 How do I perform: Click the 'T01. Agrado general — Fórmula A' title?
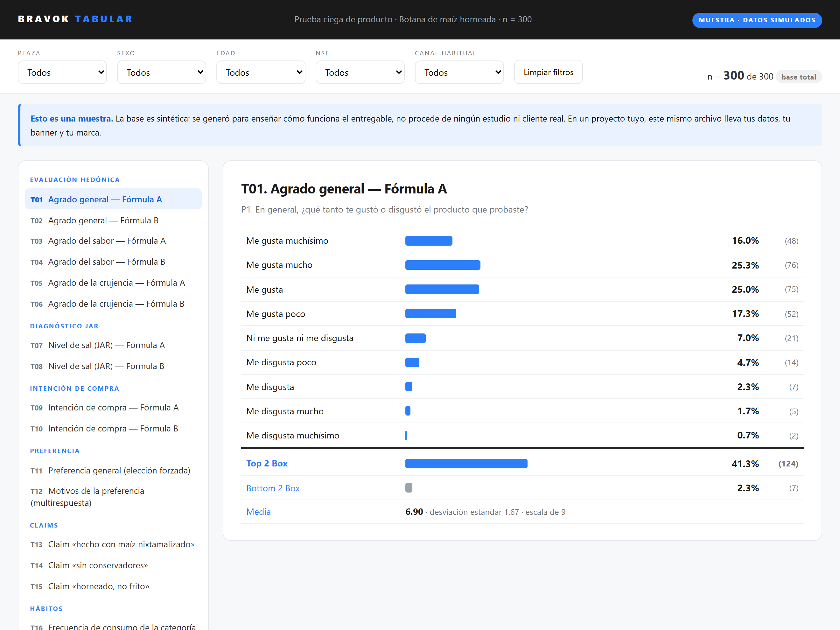tap(344, 189)
